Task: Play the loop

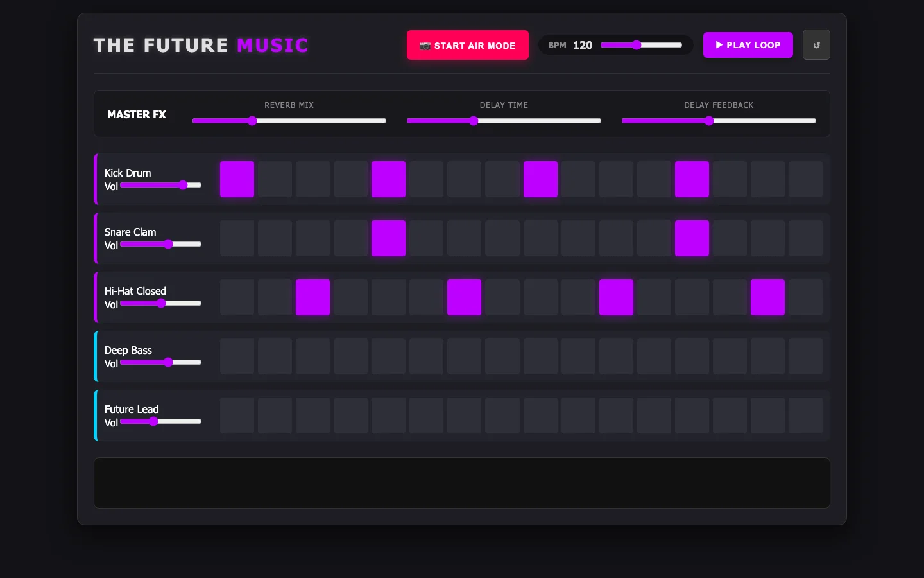Action: click(x=748, y=45)
